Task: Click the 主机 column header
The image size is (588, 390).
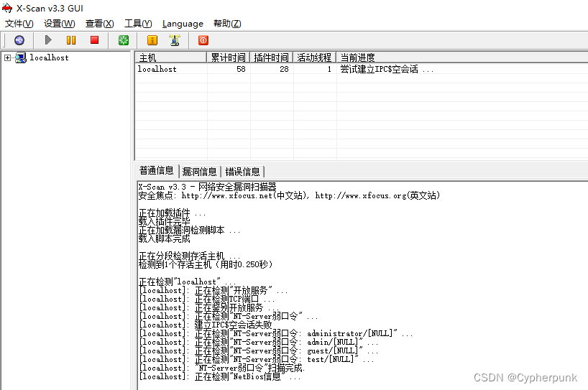Action: [x=170, y=57]
